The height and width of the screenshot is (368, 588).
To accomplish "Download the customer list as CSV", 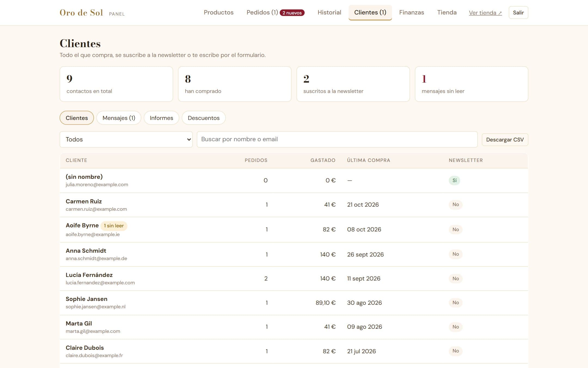I will click(505, 140).
